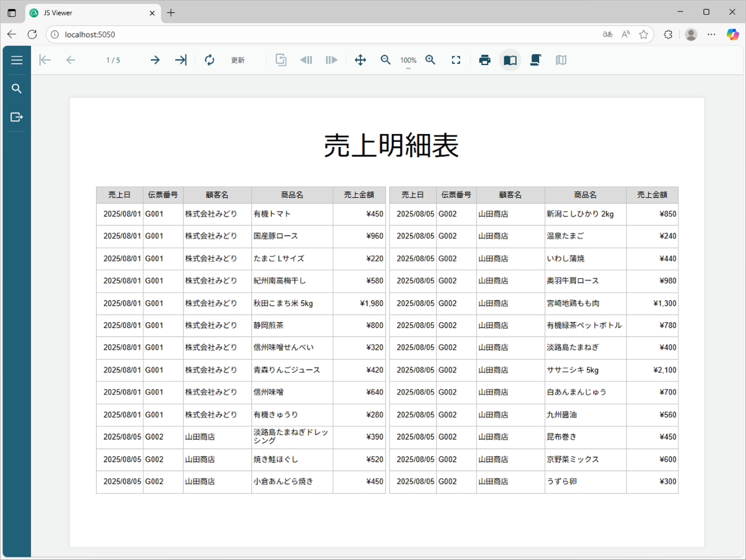The width and height of the screenshot is (746, 560).
Task: Toggle full screen viewer mode
Action: tap(456, 60)
